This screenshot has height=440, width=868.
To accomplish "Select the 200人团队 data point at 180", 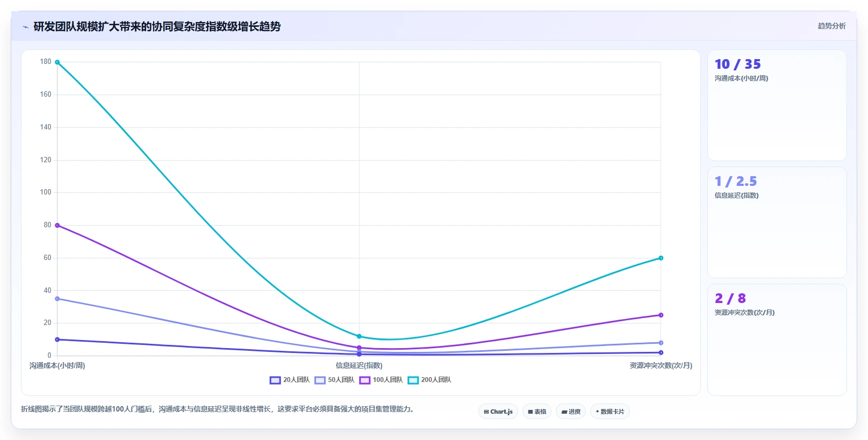I will click(x=58, y=62).
